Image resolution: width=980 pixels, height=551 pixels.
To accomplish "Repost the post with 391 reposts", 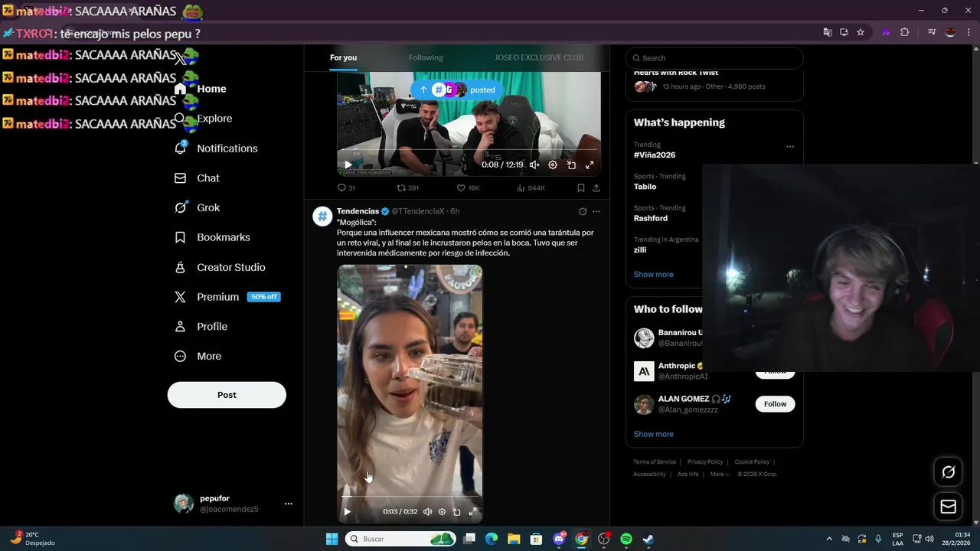I will (407, 187).
